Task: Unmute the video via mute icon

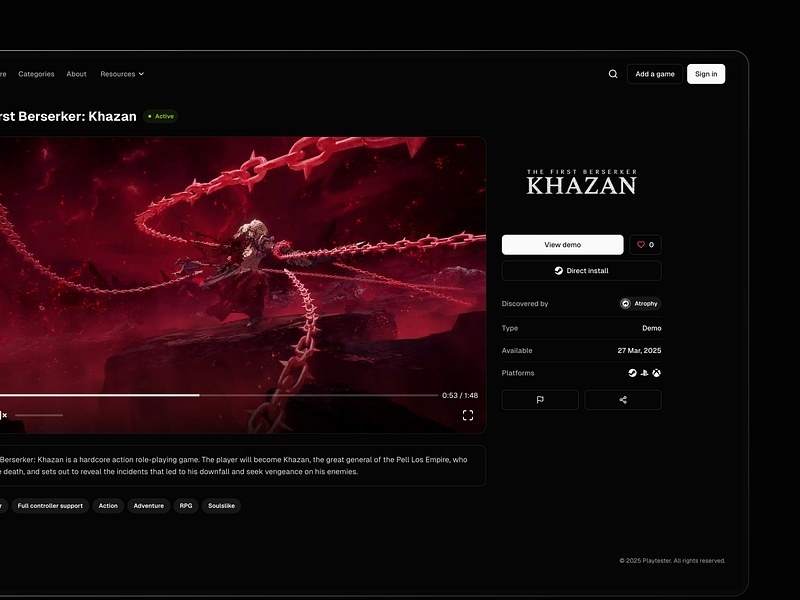Action: 3,415
